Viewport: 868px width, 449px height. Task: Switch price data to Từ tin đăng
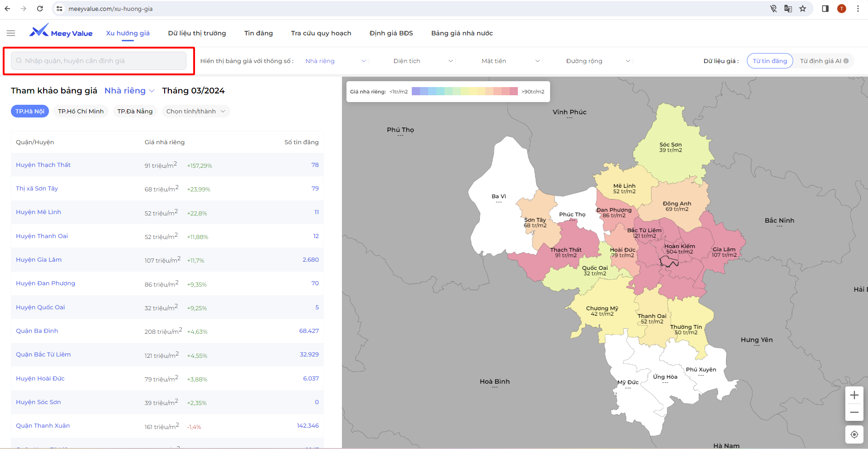(x=770, y=61)
